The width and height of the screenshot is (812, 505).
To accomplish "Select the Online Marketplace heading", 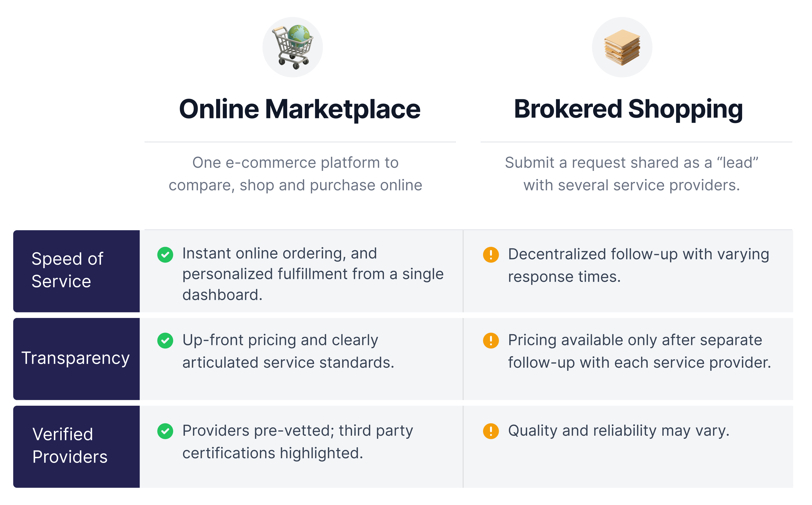I will [x=300, y=109].
